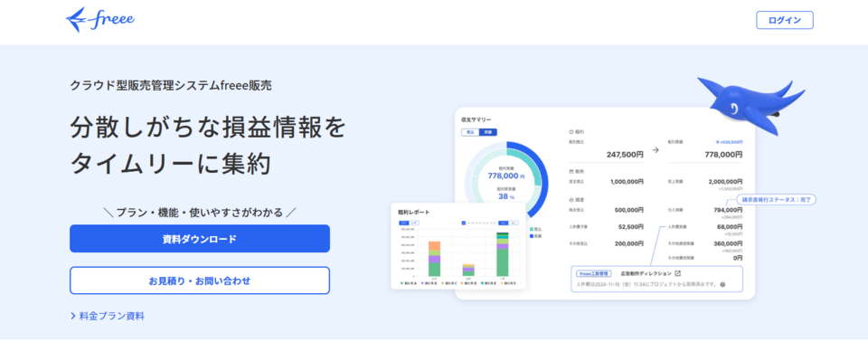Click the 52,500円 value
Screen dimensions: 868x352
coord(630,227)
